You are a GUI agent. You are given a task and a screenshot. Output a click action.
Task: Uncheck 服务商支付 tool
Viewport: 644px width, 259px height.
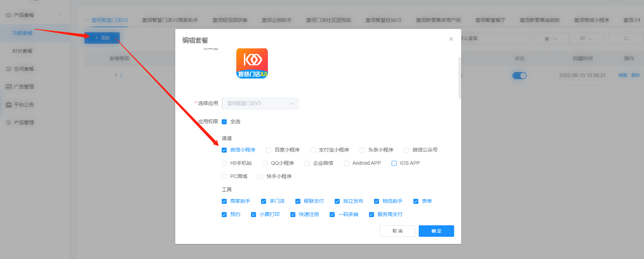(x=372, y=215)
